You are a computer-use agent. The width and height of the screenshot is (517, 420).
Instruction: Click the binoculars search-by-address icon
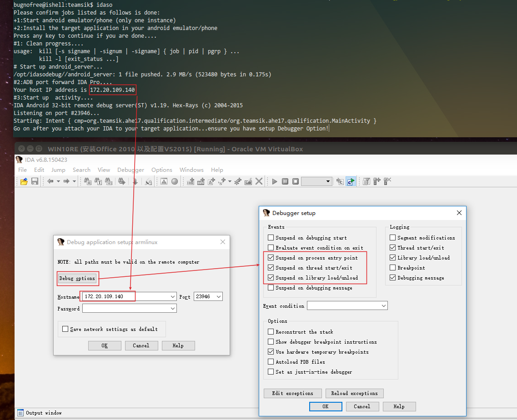(88, 181)
